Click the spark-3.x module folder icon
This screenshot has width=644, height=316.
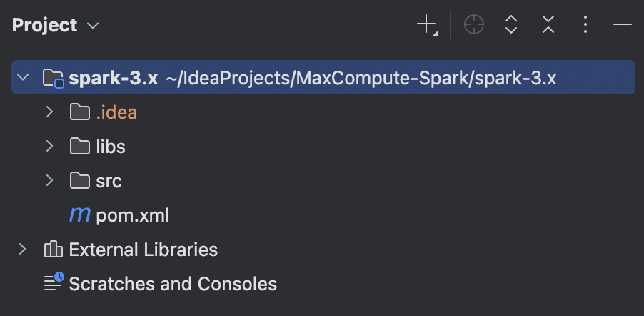click(54, 78)
